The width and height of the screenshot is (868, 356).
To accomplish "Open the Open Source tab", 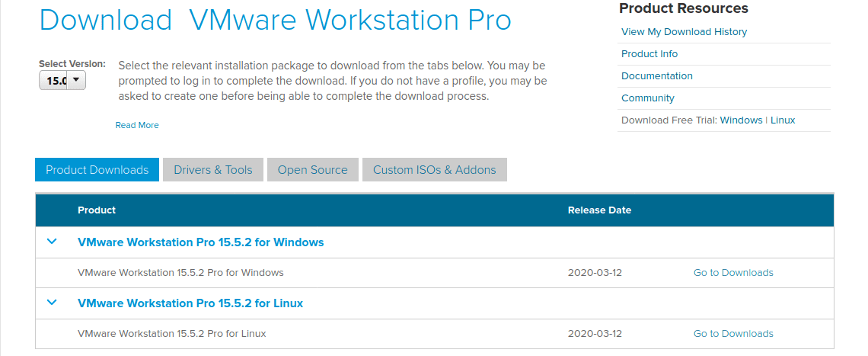I will pos(313,170).
